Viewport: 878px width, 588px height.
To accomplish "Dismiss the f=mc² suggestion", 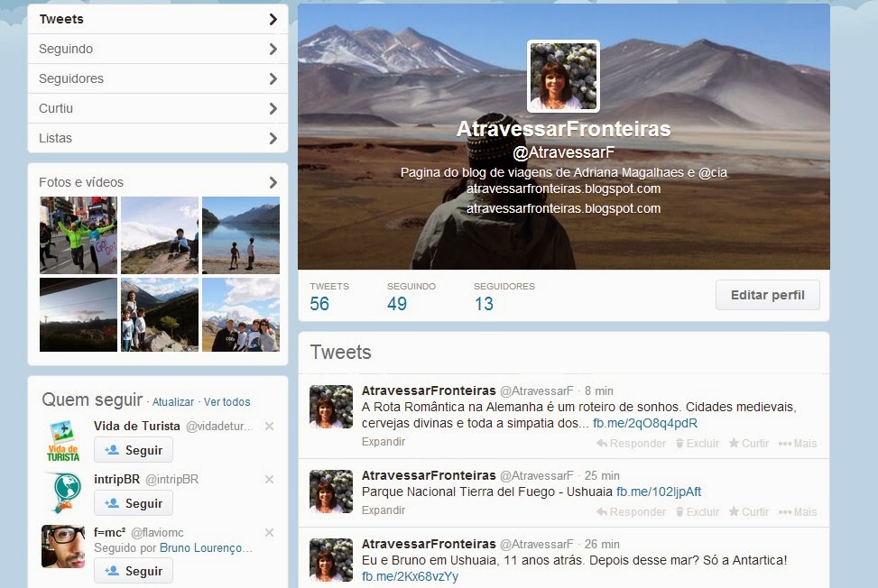I will (269, 533).
